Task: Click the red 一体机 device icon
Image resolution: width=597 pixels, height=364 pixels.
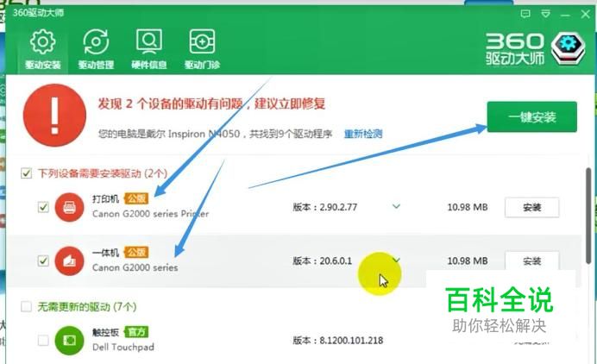Action: pos(69,260)
